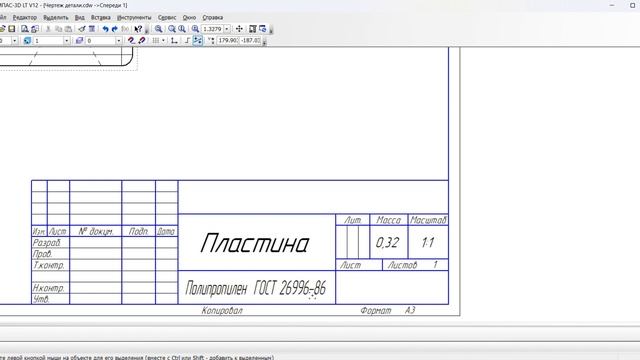This screenshot has width=640, height=360.
Task: Open the view number 1 dropdown
Action: coord(67,40)
